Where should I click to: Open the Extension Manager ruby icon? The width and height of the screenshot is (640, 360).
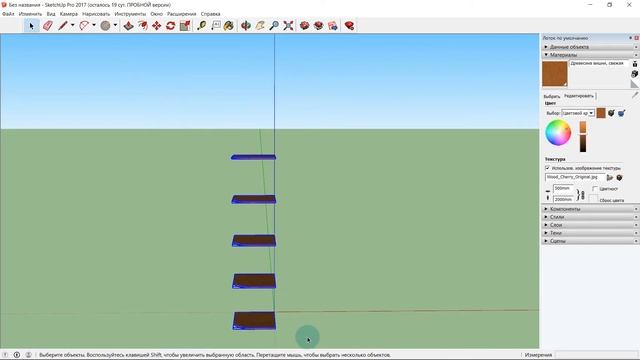pyautogui.click(x=349, y=26)
